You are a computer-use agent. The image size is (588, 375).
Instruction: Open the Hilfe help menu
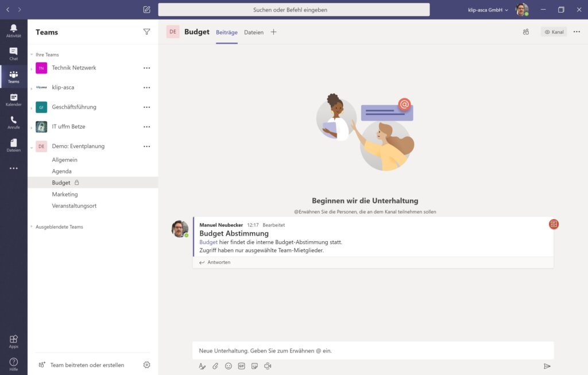(14, 365)
